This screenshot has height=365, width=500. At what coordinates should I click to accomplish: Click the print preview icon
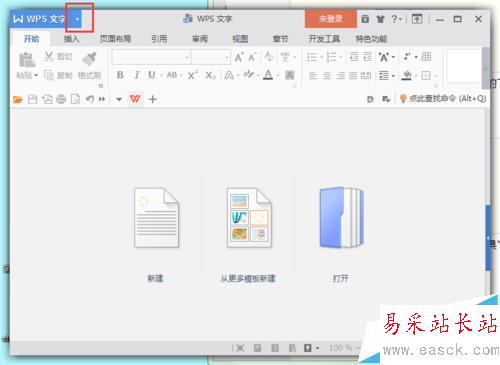pyautogui.click(x=76, y=99)
